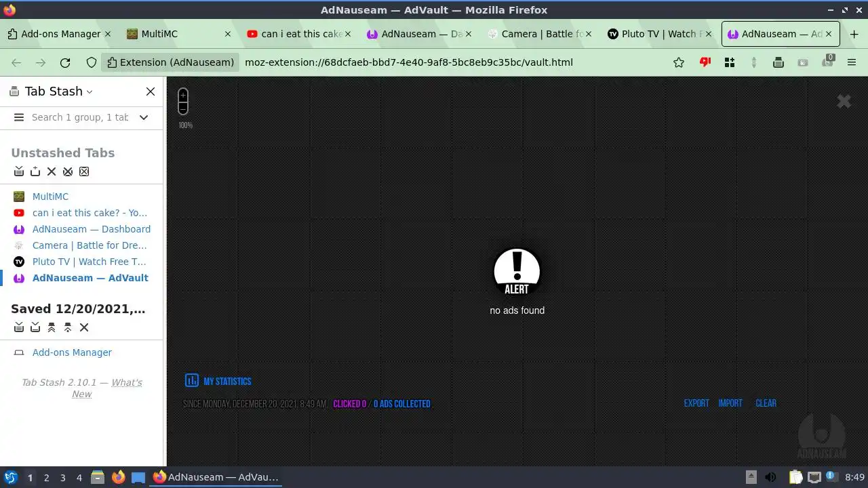The image size is (868, 488).
Task: Click the grid-plus extension toolbar icon
Action: (x=730, y=62)
